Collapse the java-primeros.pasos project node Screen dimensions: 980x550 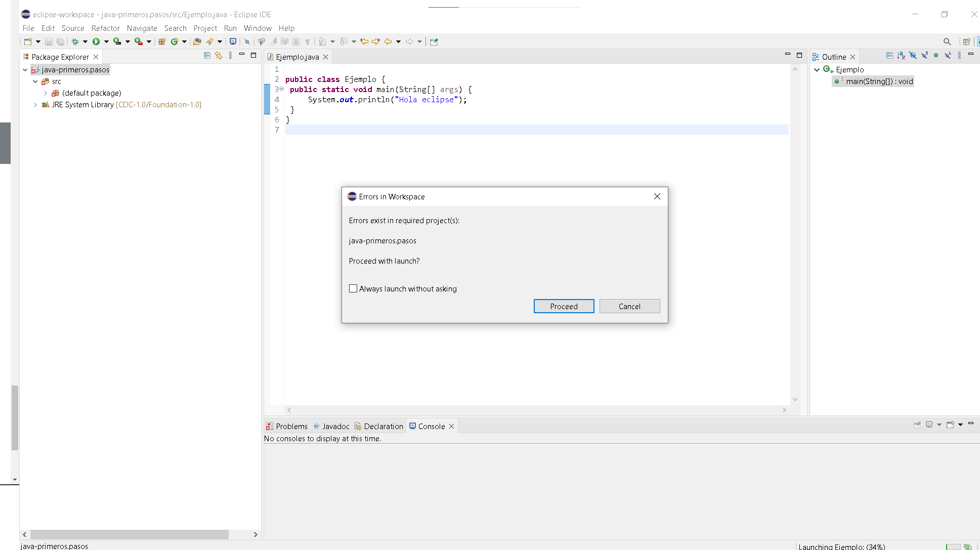tap(25, 70)
